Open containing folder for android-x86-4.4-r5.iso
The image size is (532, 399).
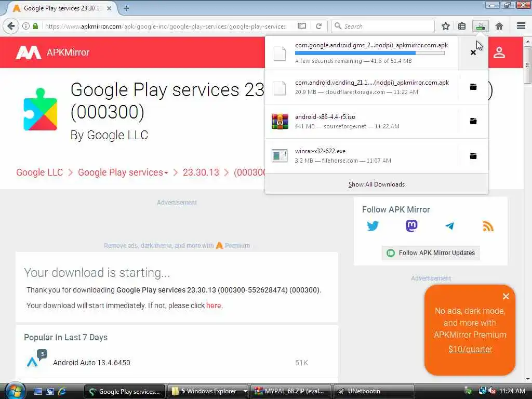[473, 121]
